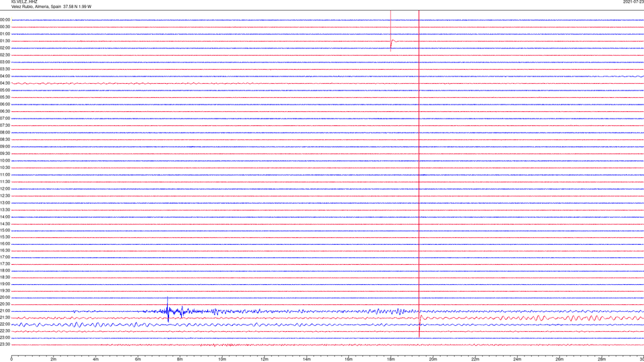The width and height of the screenshot is (644, 362).
Task: Pick the 23:30 row label
Action: (5, 345)
